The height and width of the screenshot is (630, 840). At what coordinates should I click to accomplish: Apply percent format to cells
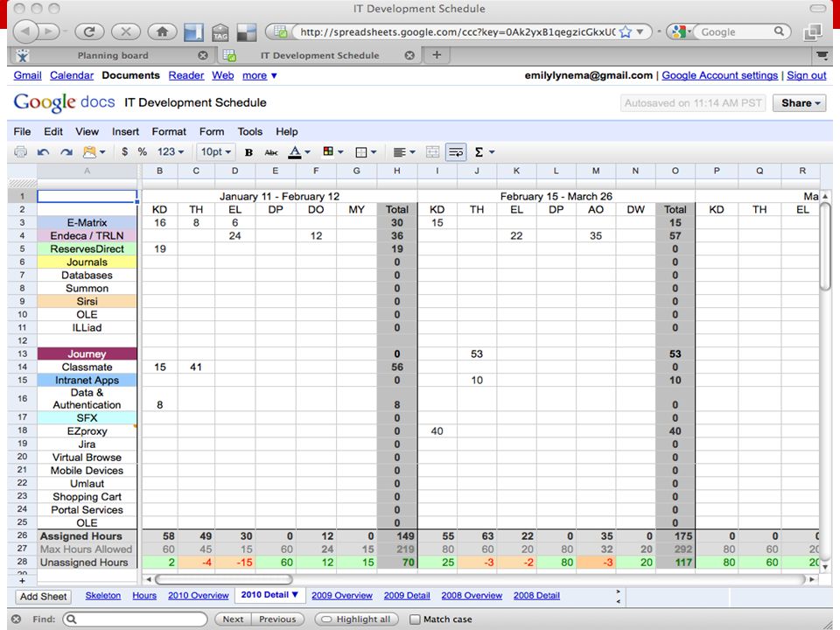pyautogui.click(x=142, y=152)
